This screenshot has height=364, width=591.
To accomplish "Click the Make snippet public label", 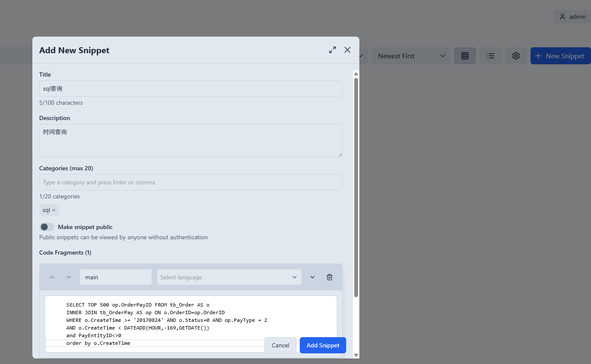I will click(85, 227).
